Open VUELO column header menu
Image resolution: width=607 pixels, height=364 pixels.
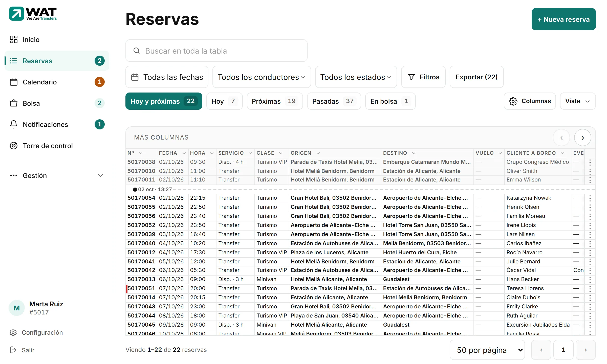coord(500,153)
